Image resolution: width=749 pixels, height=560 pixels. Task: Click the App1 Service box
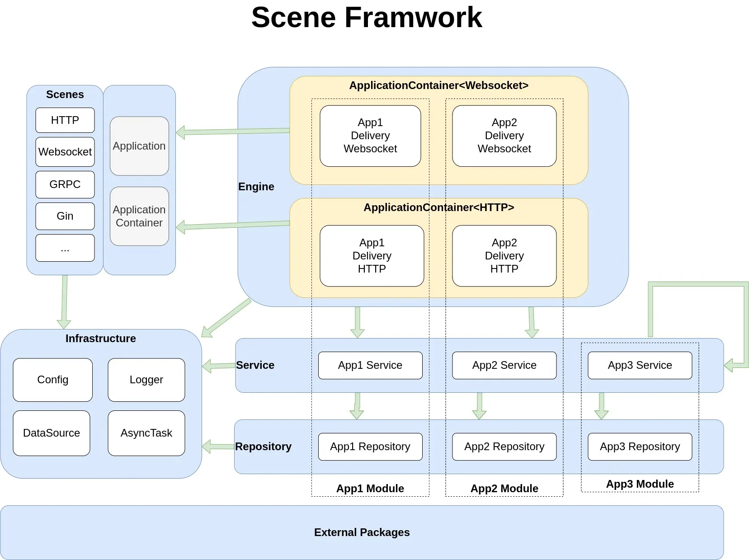tap(370, 365)
